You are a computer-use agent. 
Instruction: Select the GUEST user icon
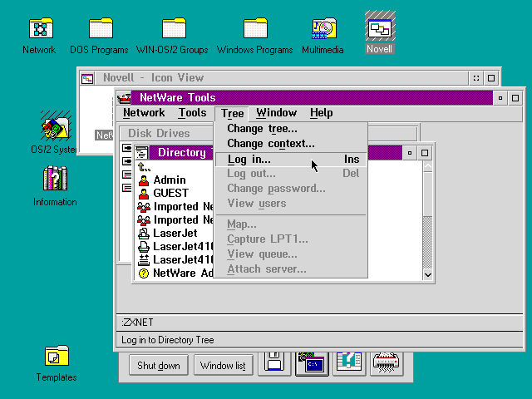pos(144,194)
